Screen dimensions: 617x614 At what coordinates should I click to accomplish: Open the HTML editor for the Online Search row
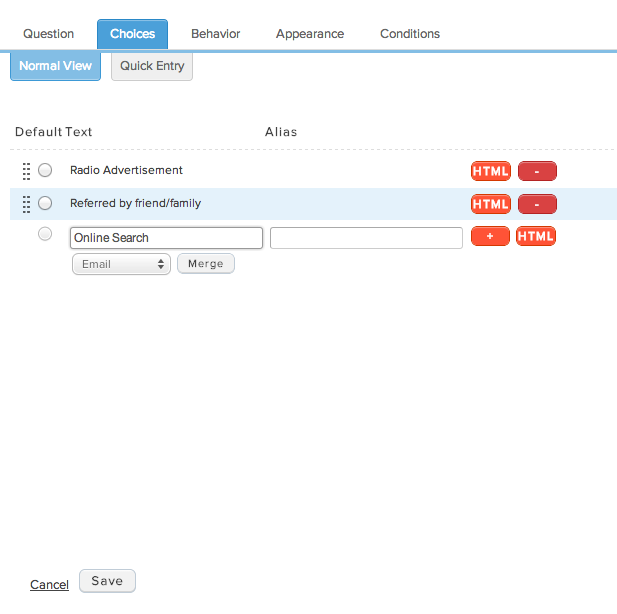536,236
